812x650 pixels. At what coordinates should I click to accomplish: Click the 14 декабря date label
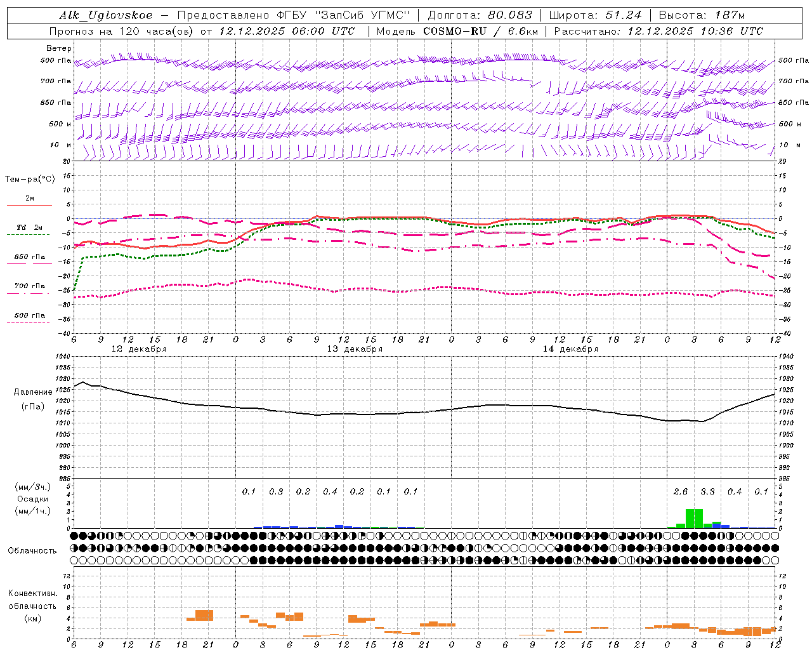tap(570, 349)
